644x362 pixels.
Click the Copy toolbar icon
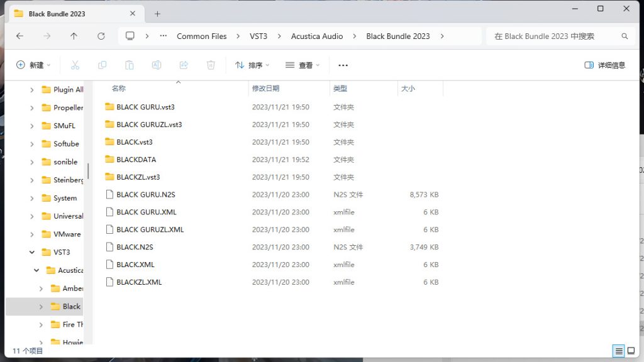click(103, 65)
